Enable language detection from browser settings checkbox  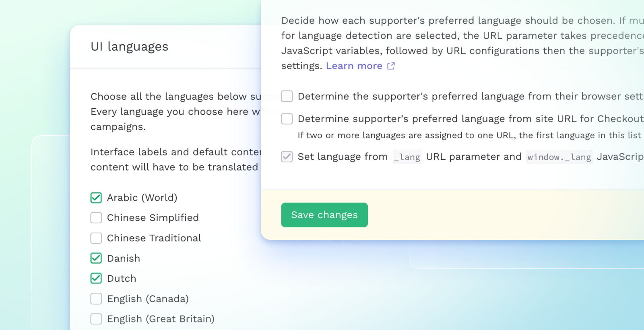pyautogui.click(x=287, y=96)
